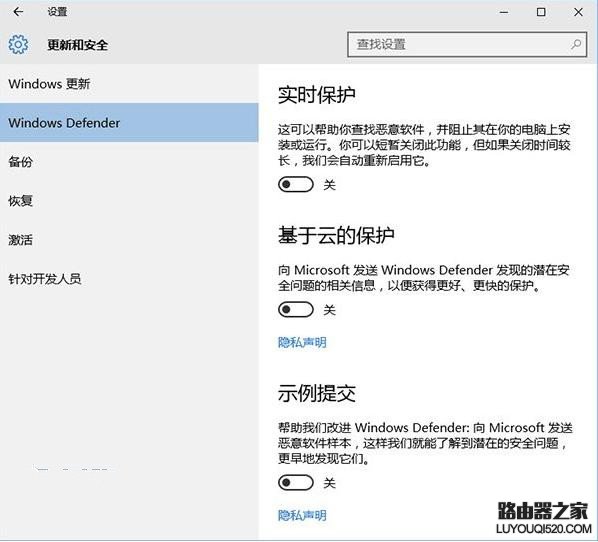Open the Windows 更新 section
The height and width of the screenshot is (542, 598).
coord(129,84)
